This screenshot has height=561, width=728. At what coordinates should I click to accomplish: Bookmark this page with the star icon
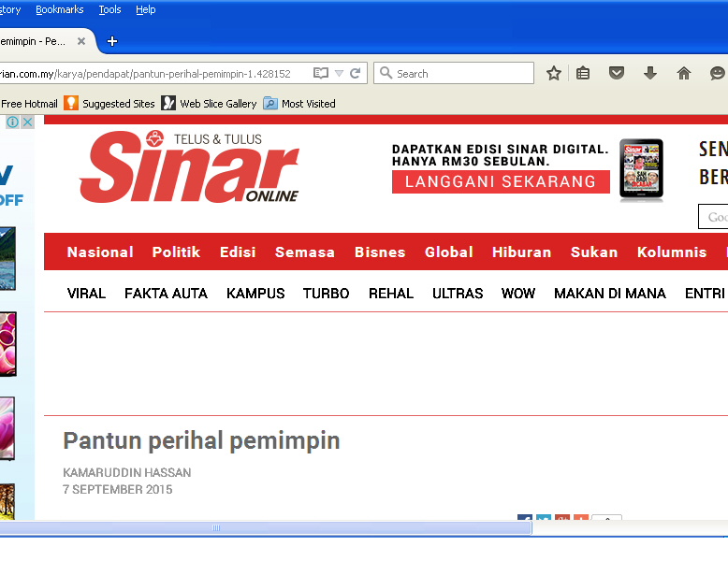[553, 73]
